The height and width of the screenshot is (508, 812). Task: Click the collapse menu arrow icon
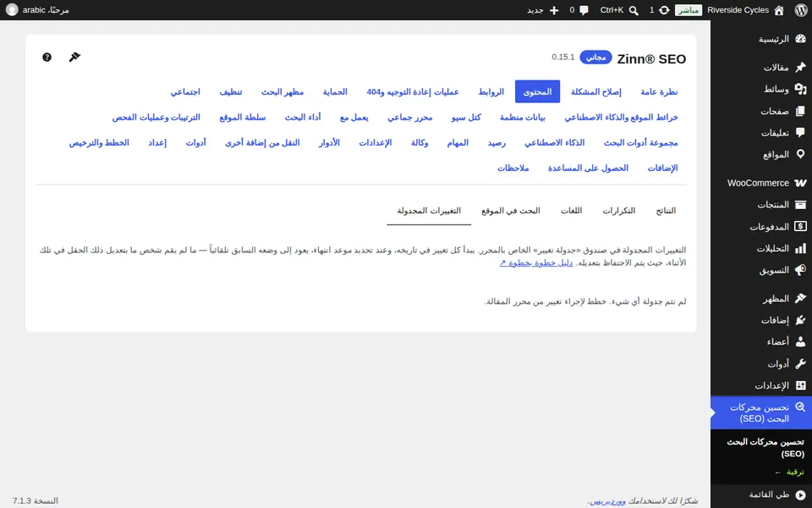pyautogui.click(x=801, y=495)
